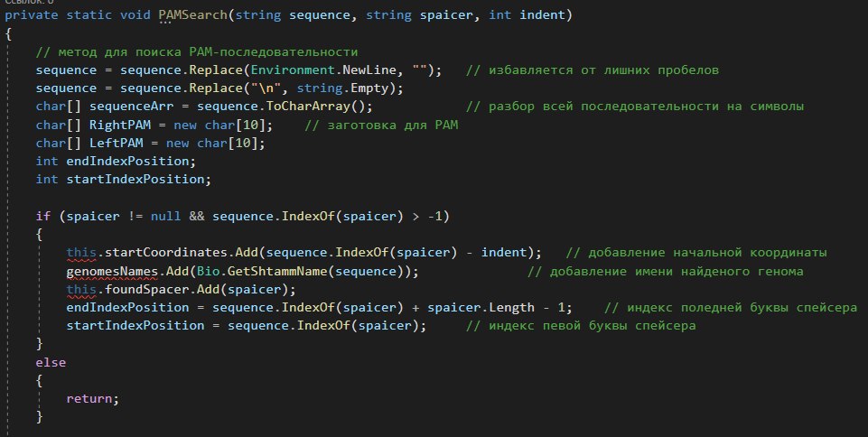The image size is (868, 437).
Task: Click the Bio class reference
Action: pyautogui.click(x=208, y=272)
